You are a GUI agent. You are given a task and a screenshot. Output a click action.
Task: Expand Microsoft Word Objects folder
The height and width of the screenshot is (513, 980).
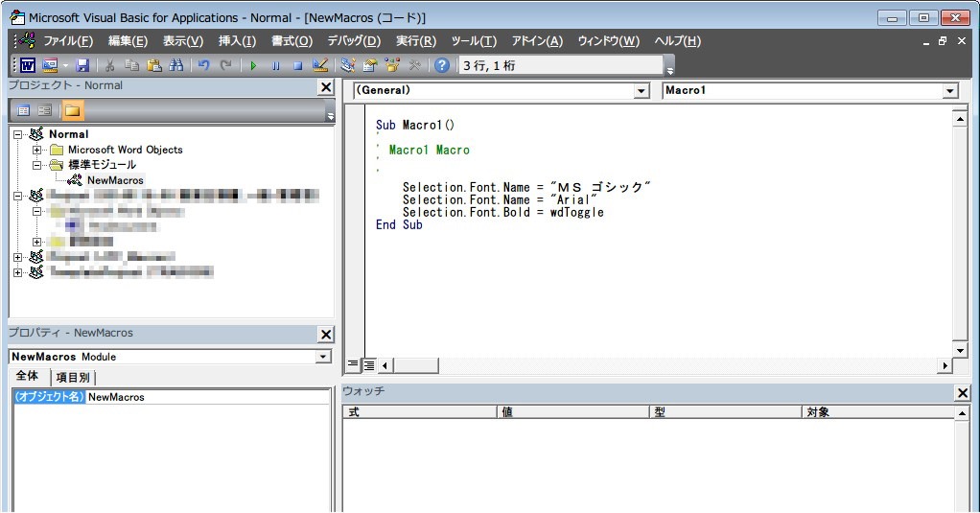(36, 150)
